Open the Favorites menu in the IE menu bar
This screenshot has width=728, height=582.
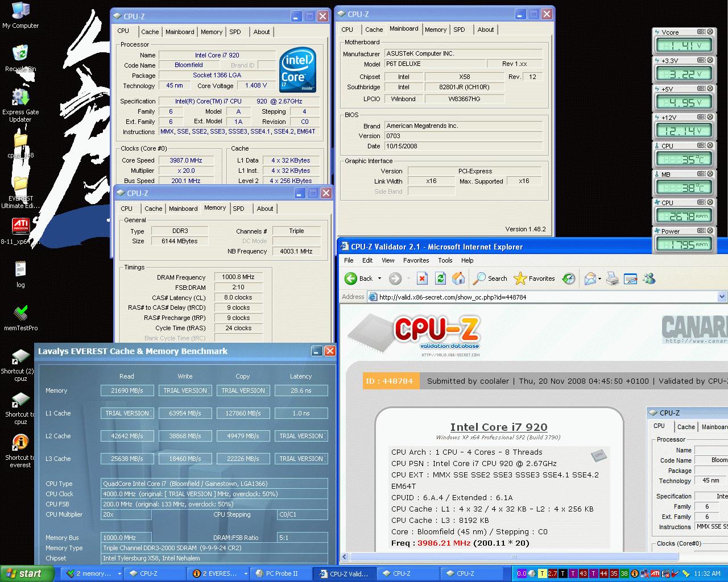[x=416, y=260]
